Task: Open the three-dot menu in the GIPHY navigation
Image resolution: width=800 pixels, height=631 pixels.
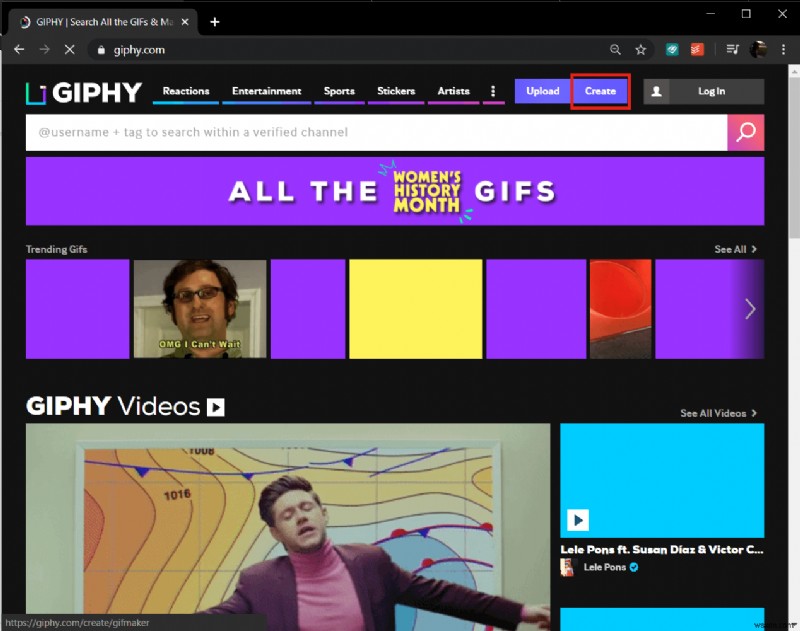Action: click(x=492, y=91)
